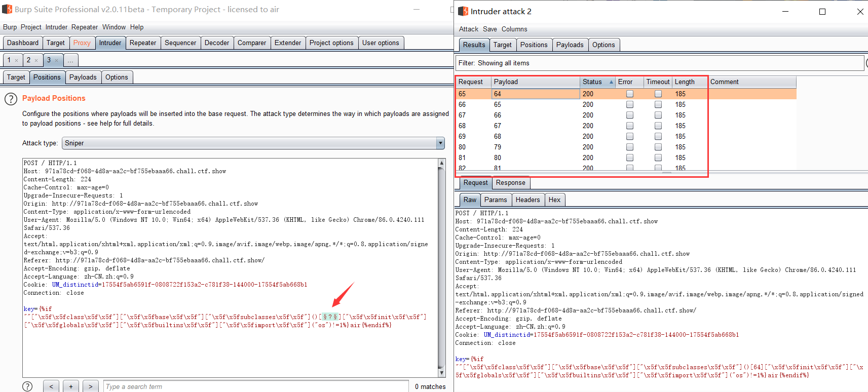Open the Repeater menu in the menu bar
Viewport: 868px width, 392px height.
[x=85, y=27]
